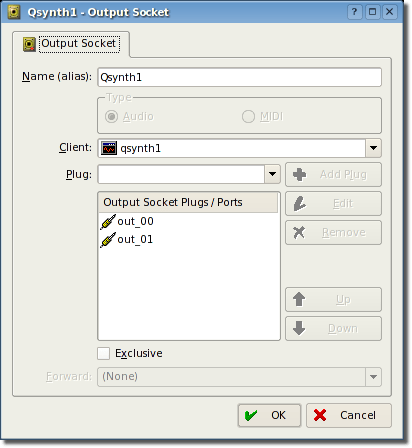Click the Add Plug button
The height and width of the screenshot is (448, 412).
coord(333,175)
